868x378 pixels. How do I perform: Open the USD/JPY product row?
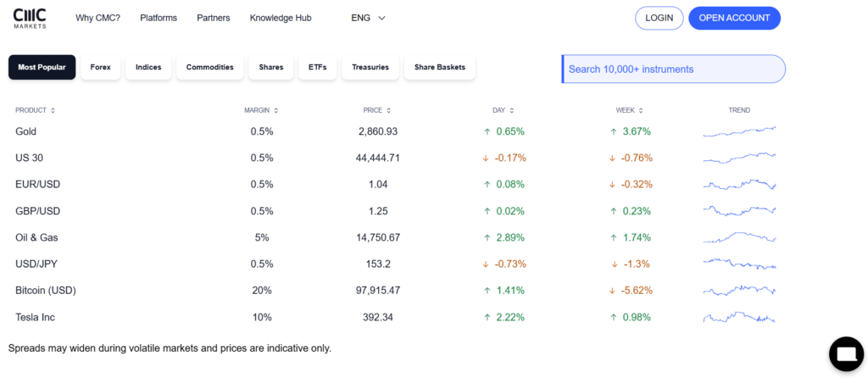point(396,264)
